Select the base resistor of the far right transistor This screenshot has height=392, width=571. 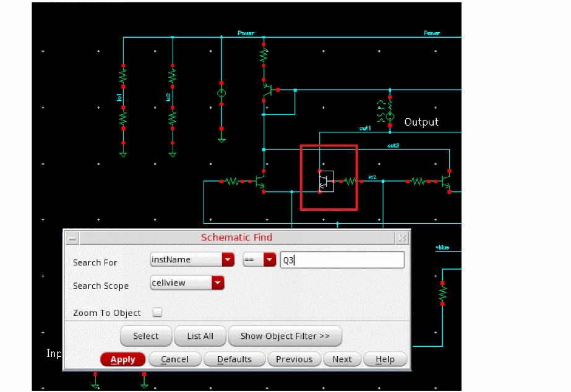point(418,181)
